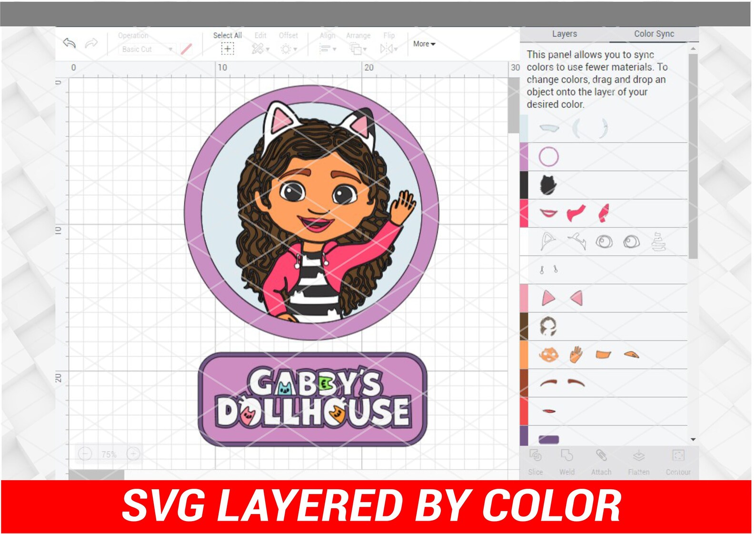The image size is (756, 534).
Task: Open the Offset tool dropdown
Action: pos(288,49)
